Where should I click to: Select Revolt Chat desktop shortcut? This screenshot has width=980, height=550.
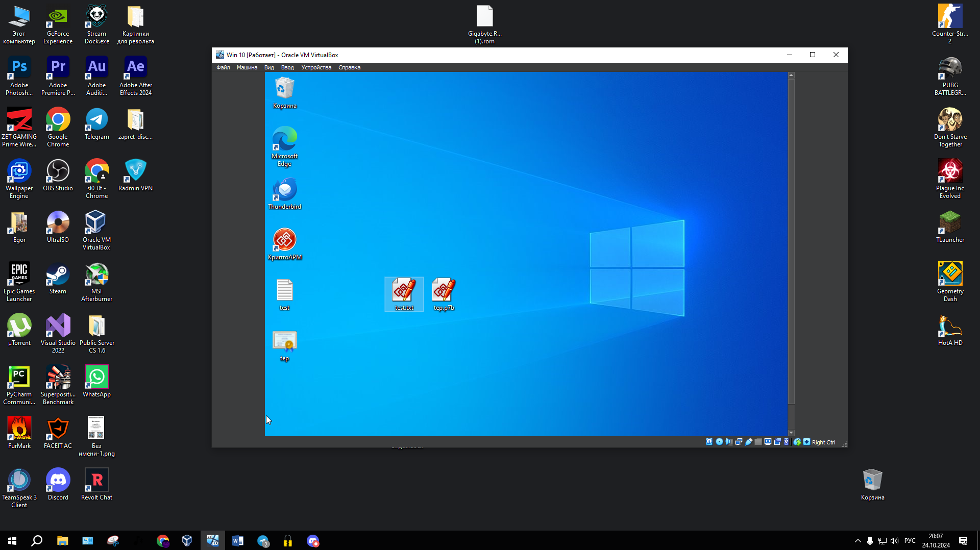[x=97, y=485]
